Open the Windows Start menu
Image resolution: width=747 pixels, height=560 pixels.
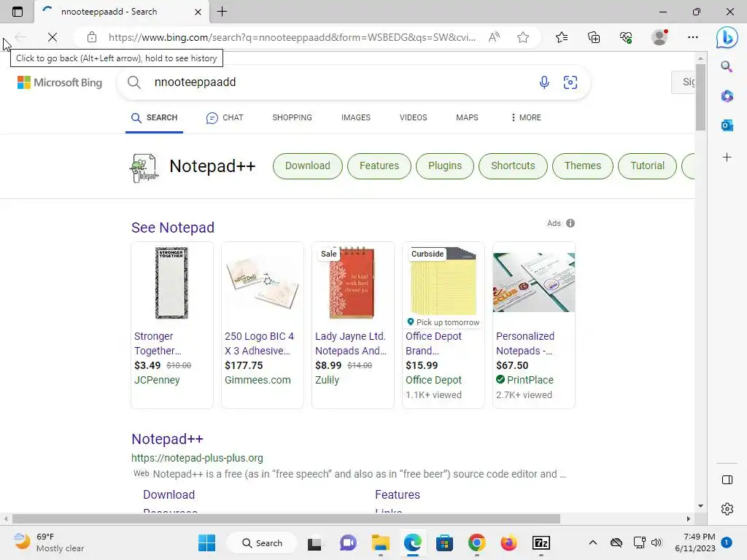tap(206, 542)
